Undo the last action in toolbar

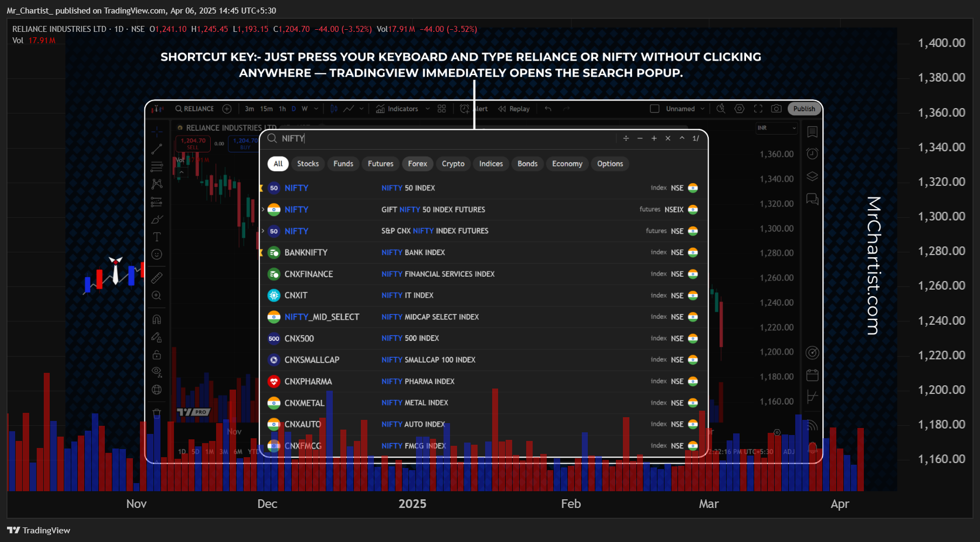click(548, 109)
